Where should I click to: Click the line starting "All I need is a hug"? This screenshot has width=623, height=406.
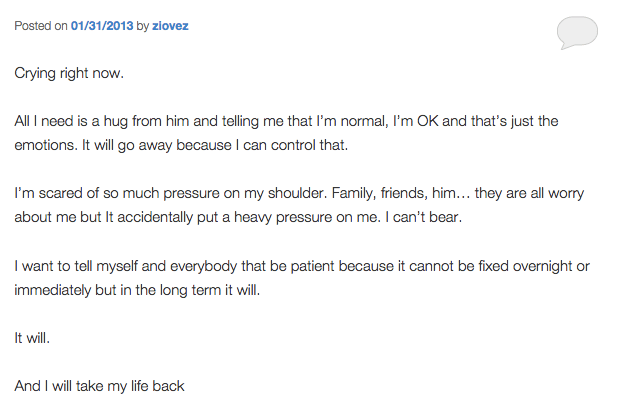(x=285, y=121)
